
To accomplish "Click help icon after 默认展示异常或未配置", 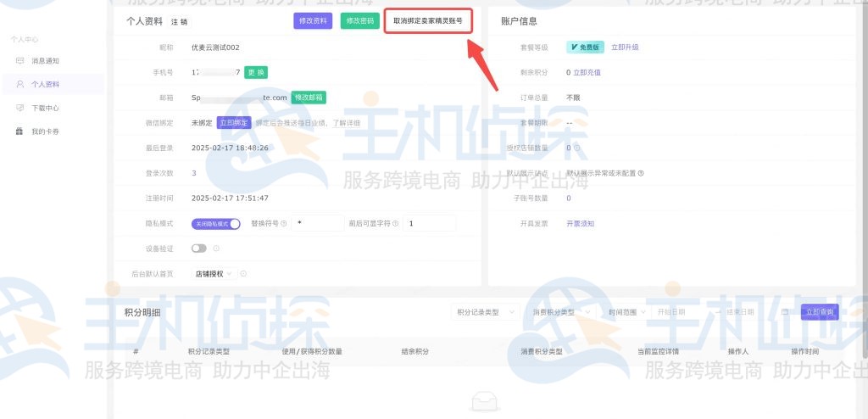I will [641, 173].
